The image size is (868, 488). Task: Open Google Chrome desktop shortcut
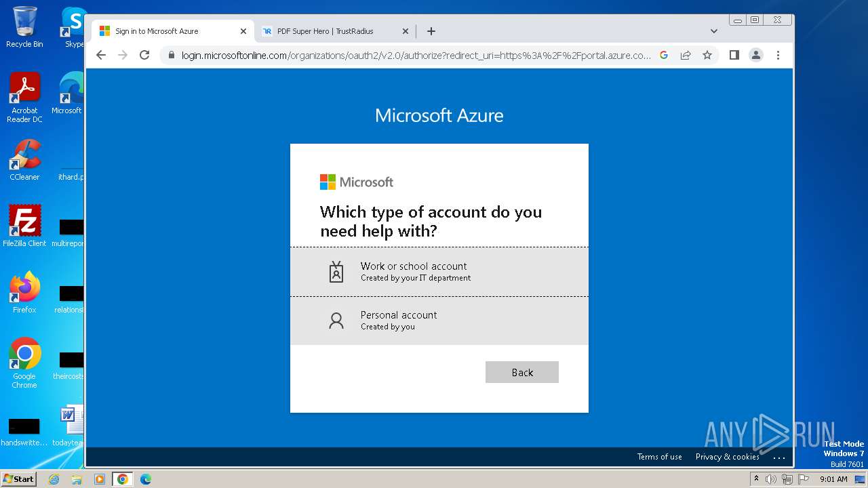24,363
